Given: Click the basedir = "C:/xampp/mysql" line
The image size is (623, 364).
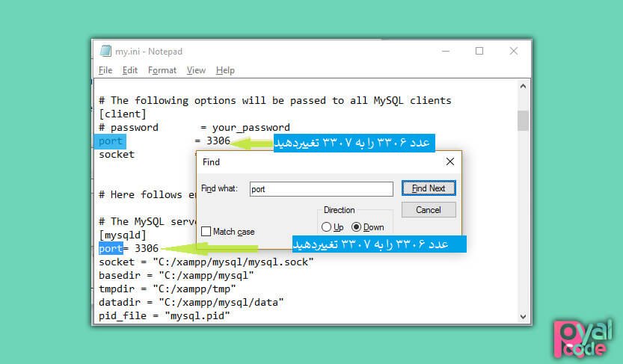Looking at the screenshot, I should 177,276.
